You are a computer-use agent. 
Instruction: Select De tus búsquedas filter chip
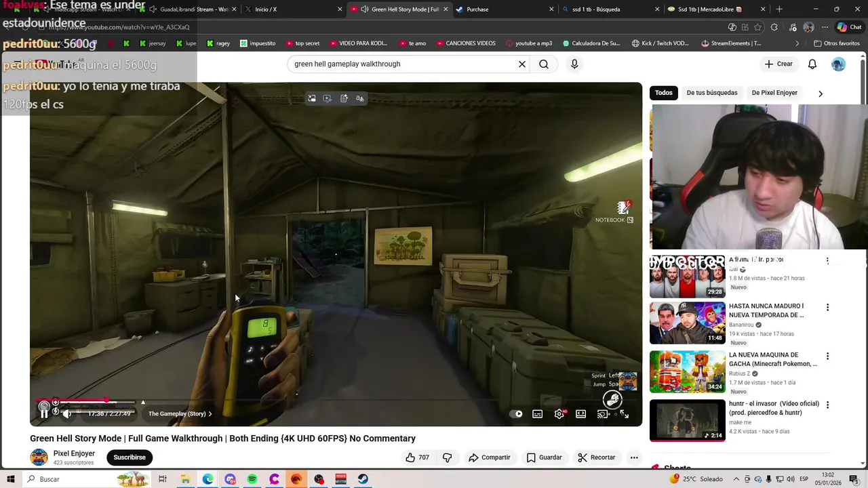[x=712, y=93]
